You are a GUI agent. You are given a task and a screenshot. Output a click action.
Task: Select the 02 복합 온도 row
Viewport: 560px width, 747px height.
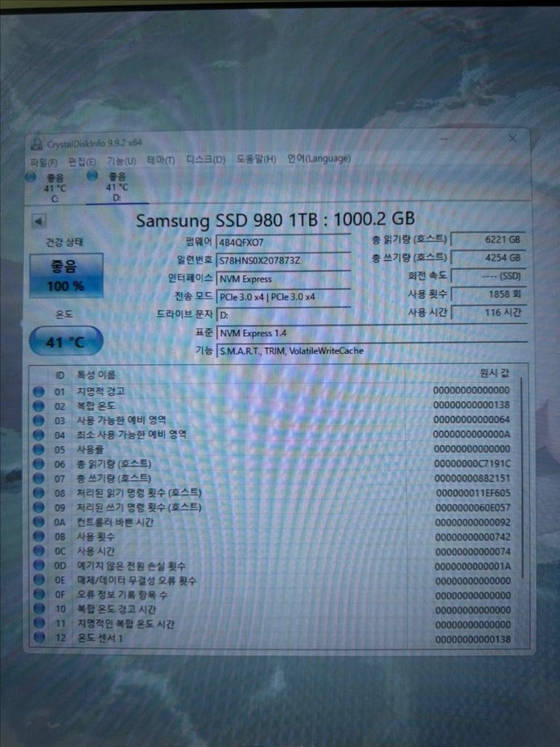click(274, 406)
